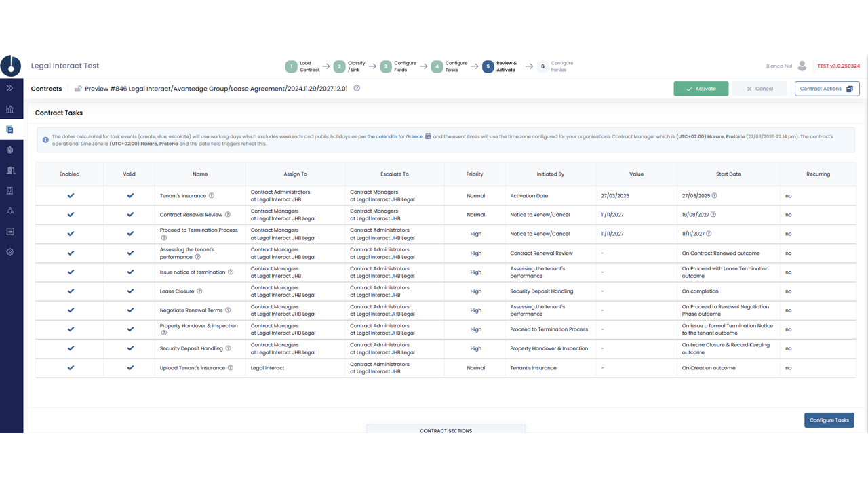Click Valid check for Lease Closure row
The width and height of the screenshot is (868, 488).
130,291
